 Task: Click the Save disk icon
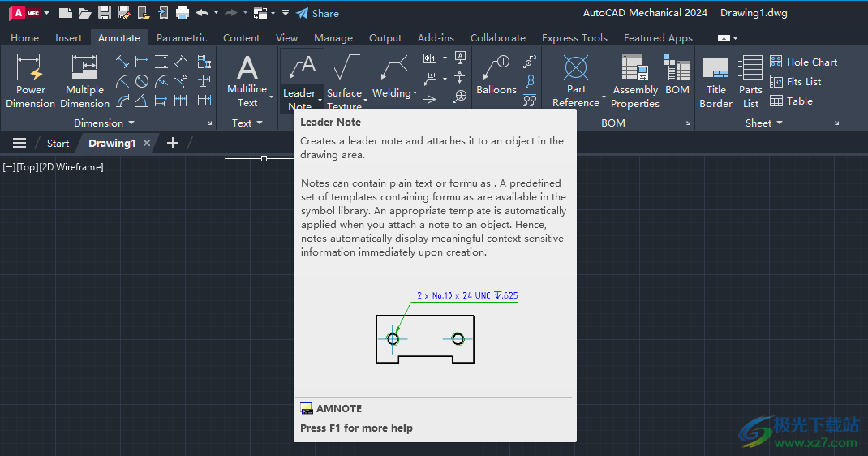point(104,13)
